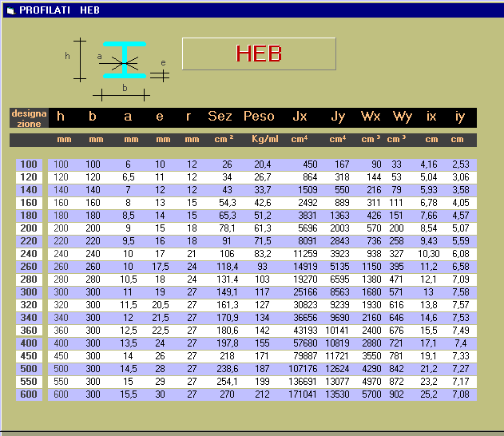Choose the 300 profile designation

(x=29, y=292)
